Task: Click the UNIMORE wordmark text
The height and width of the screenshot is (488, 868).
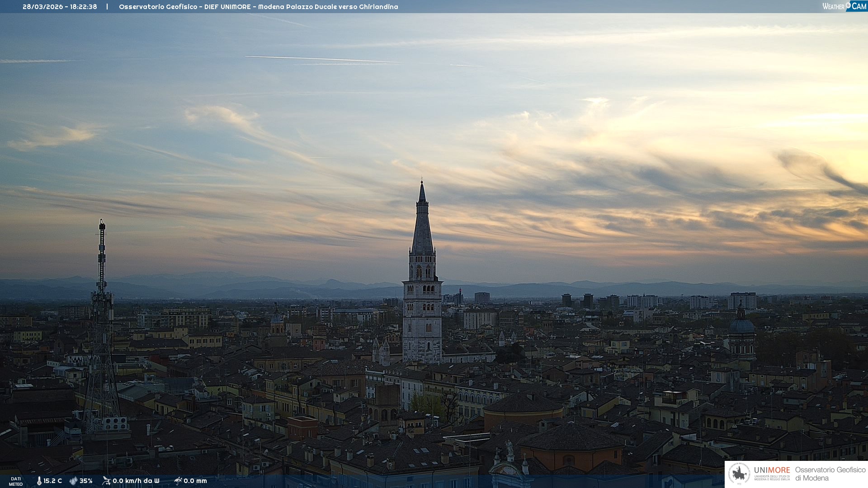Action: coord(772,470)
